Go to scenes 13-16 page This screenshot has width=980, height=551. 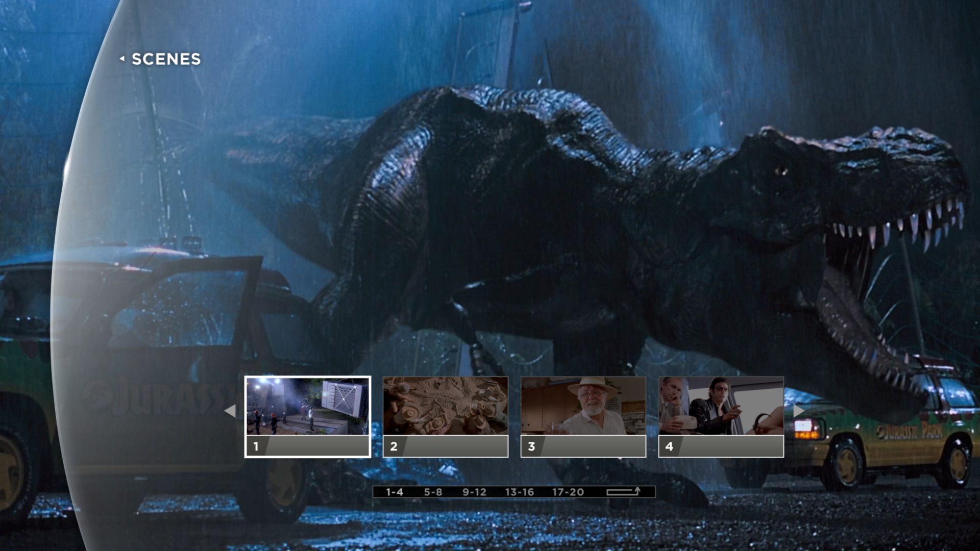click(x=519, y=492)
